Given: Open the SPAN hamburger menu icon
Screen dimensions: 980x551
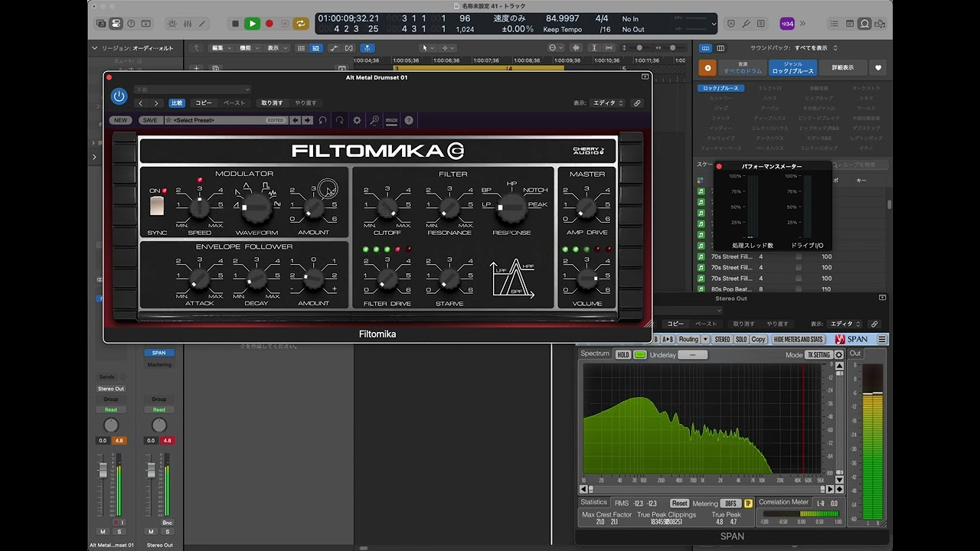Looking at the screenshot, I should 882,339.
